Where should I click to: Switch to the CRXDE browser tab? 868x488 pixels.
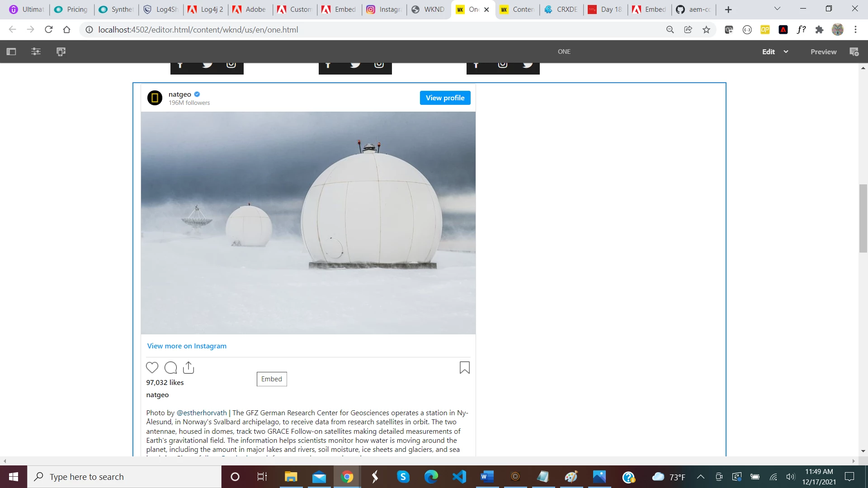click(561, 9)
